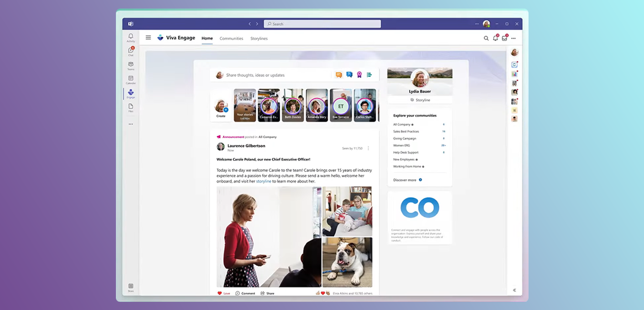Show more apps via left rail ellipsis

[131, 124]
